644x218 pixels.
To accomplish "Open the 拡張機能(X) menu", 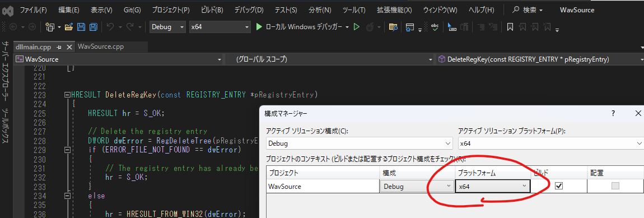I will pyautogui.click(x=394, y=10).
